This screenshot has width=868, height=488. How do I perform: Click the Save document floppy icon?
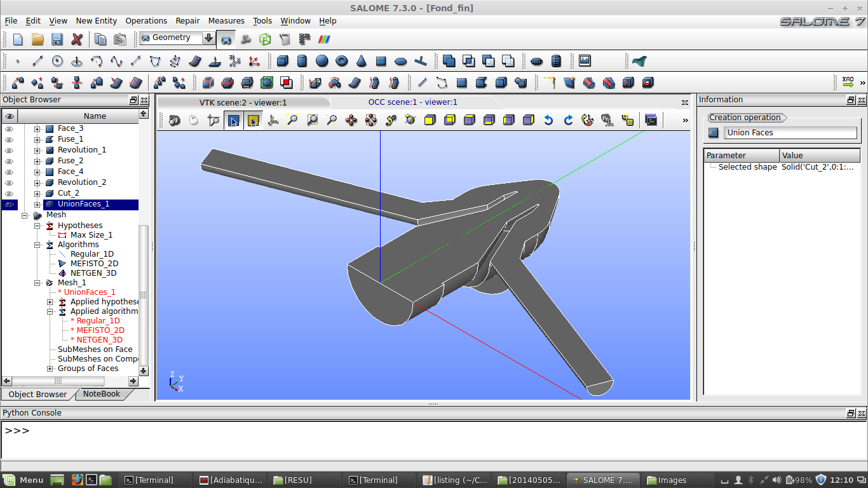(57, 39)
